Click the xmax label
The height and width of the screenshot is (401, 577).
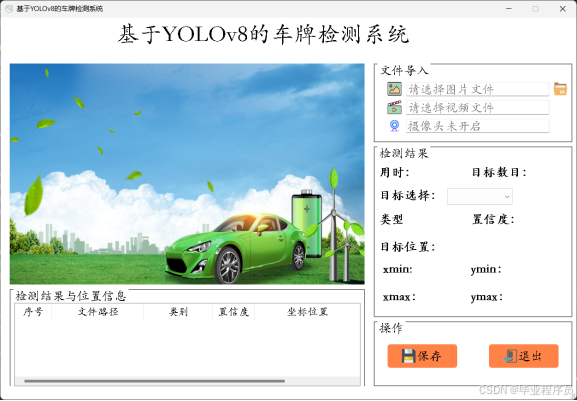pyautogui.click(x=399, y=297)
